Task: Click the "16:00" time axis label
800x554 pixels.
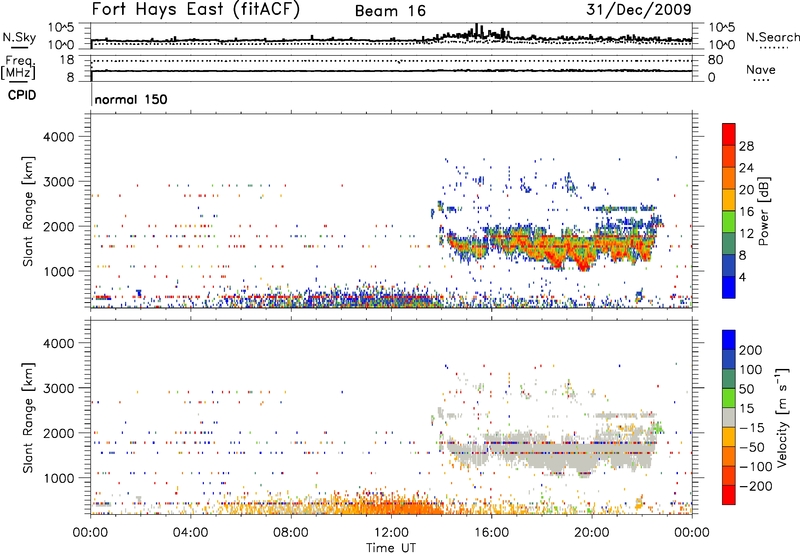Action: tap(491, 533)
